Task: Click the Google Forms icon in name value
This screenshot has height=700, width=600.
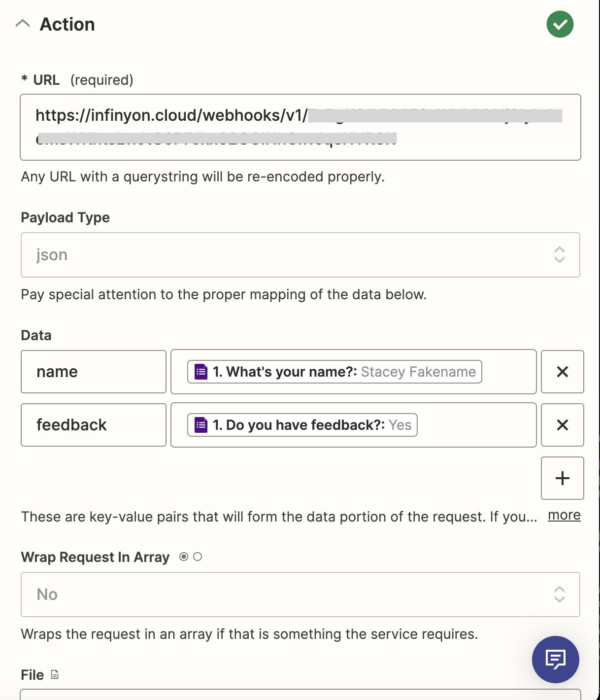Action: (201, 372)
